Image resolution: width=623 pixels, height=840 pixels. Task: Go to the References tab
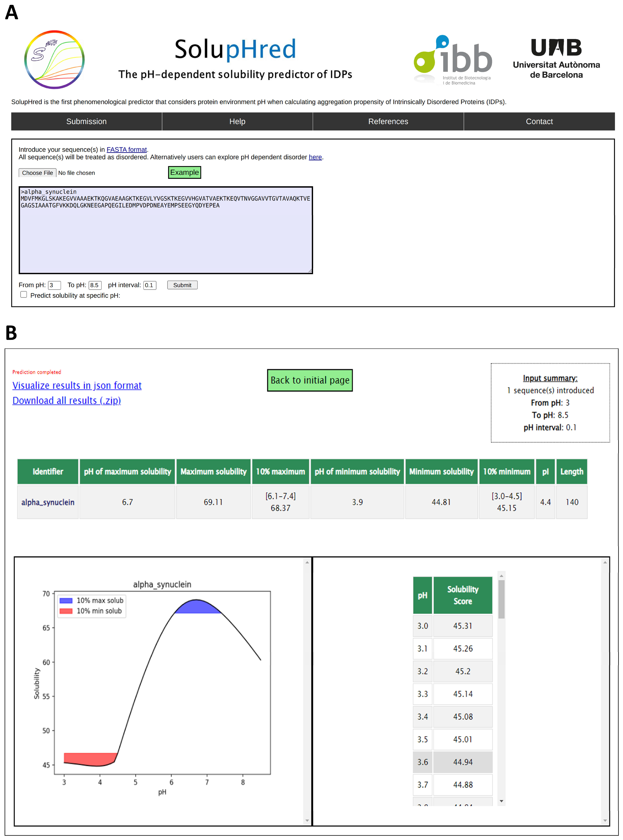click(x=388, y=121)
